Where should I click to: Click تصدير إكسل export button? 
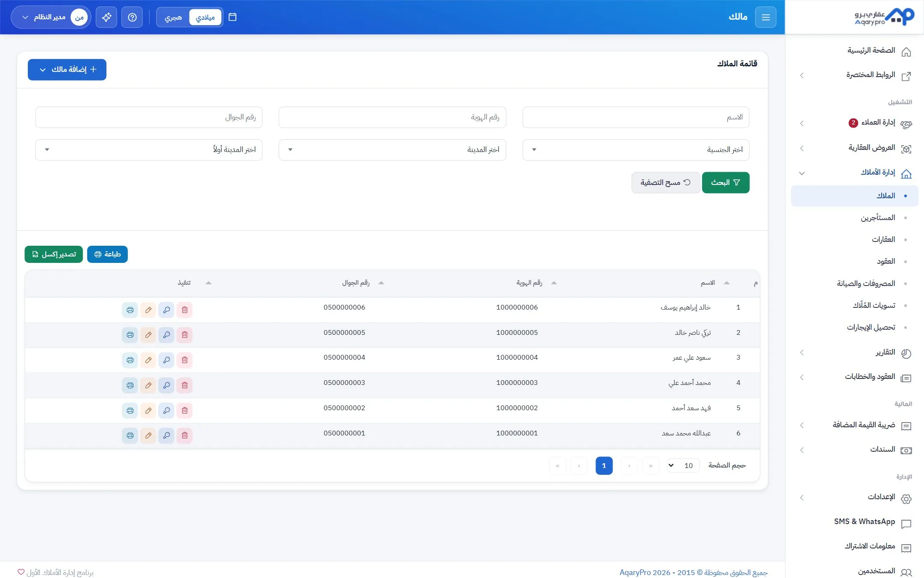54,254
